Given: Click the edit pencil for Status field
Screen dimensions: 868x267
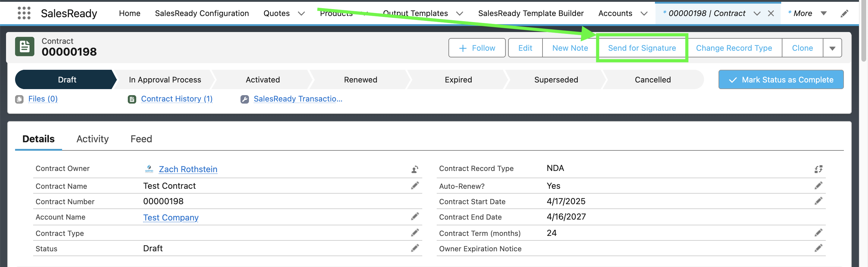Looking at the screenshot, I should point(415,248).
